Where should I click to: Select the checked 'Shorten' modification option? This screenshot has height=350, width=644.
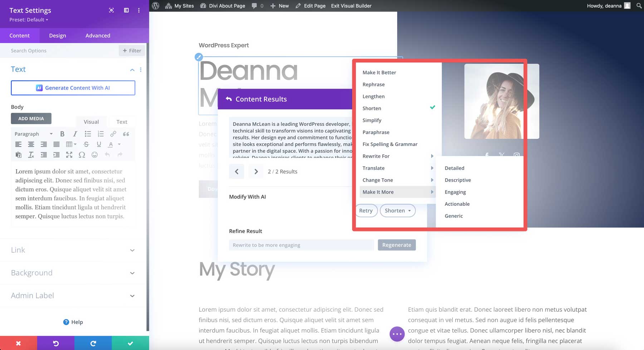[x=371, y=108]
